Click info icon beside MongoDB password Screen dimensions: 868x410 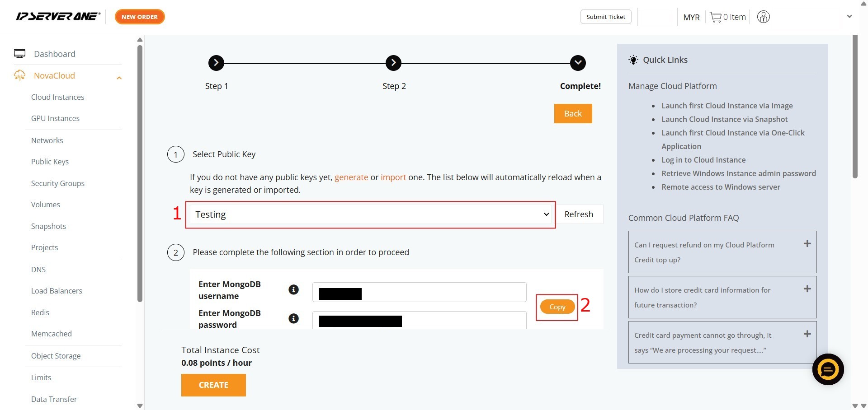[x=293, y=318]
